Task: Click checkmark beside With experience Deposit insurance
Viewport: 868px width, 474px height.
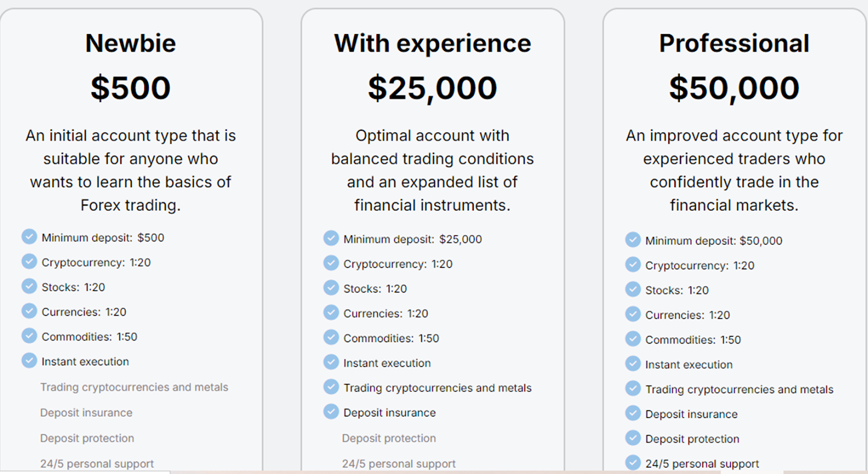Action: (x=331, y=412)
